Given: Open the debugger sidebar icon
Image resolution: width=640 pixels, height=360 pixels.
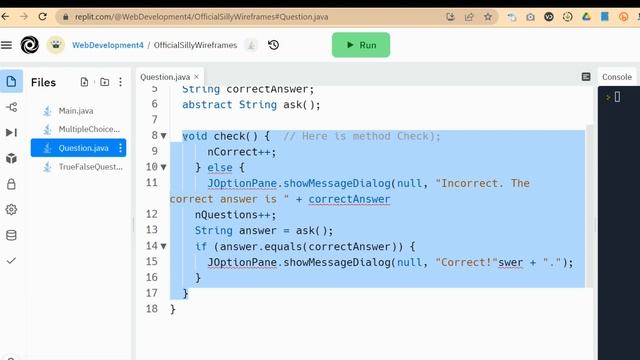Looking at the screenshot, I should click(x=11, y=132).
